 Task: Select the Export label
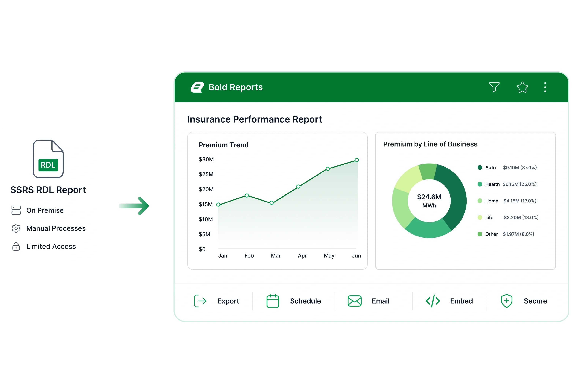[228, 301]
